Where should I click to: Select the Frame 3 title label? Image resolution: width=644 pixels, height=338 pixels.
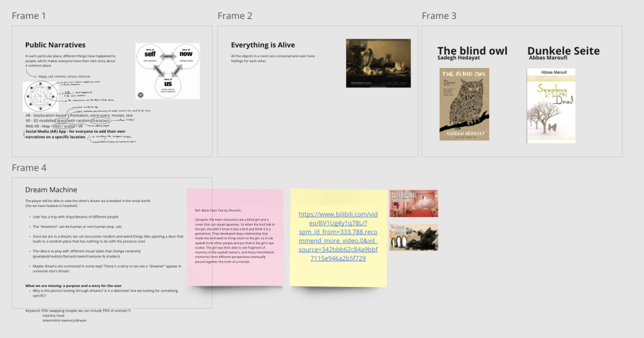tap(438, 16)
